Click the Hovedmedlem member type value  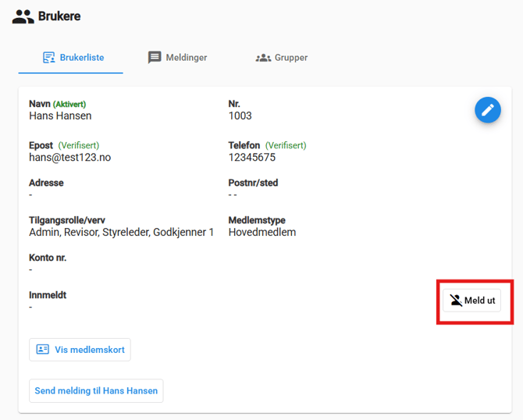click(x=261, y=233)
